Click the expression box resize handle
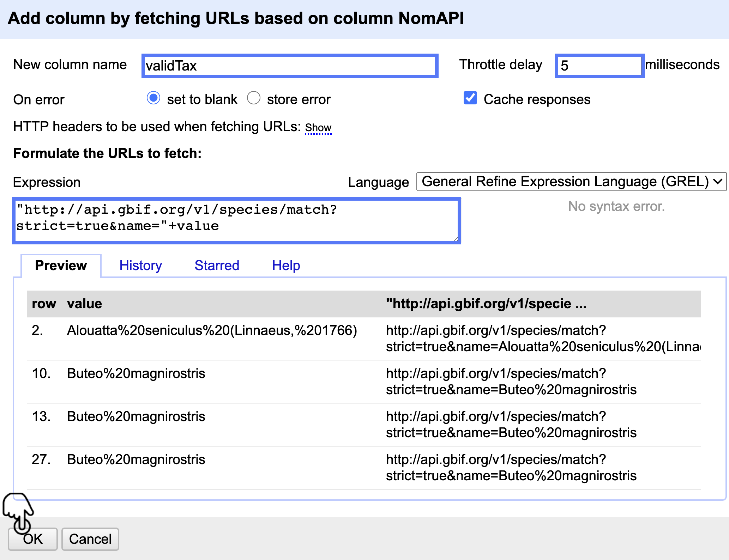 tap(456, 239)
